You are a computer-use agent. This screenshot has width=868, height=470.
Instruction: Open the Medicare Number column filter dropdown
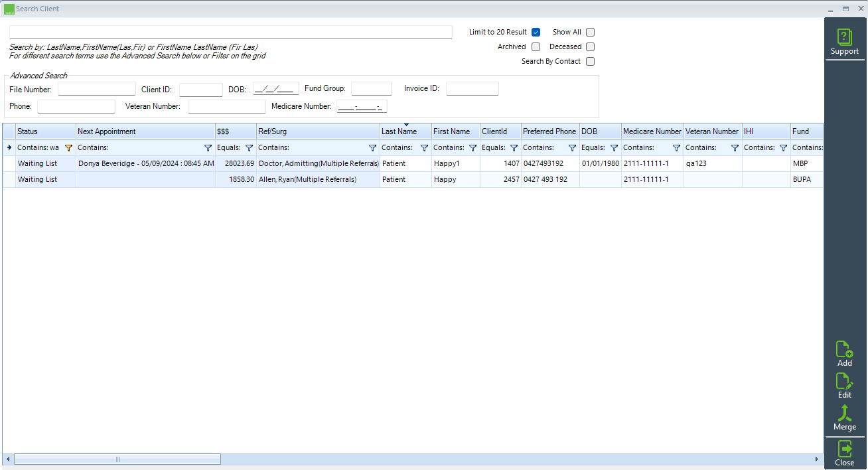[x=676, y=148]
